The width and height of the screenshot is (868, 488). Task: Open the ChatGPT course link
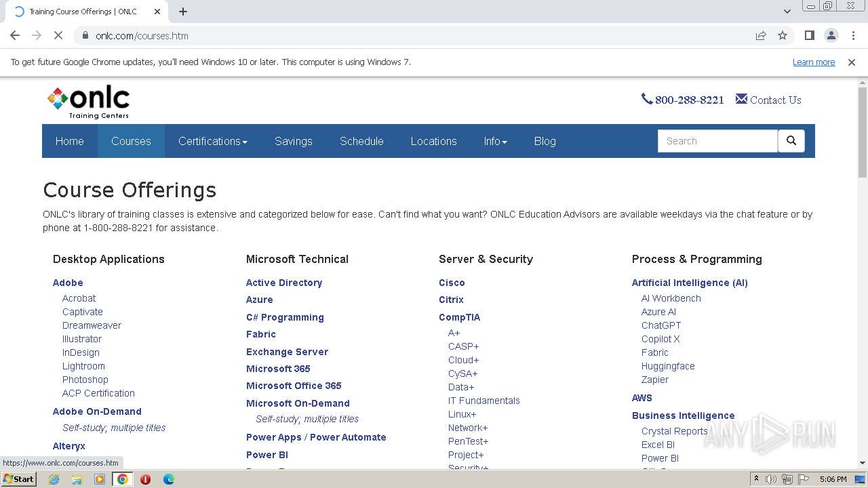coord(661,325)
